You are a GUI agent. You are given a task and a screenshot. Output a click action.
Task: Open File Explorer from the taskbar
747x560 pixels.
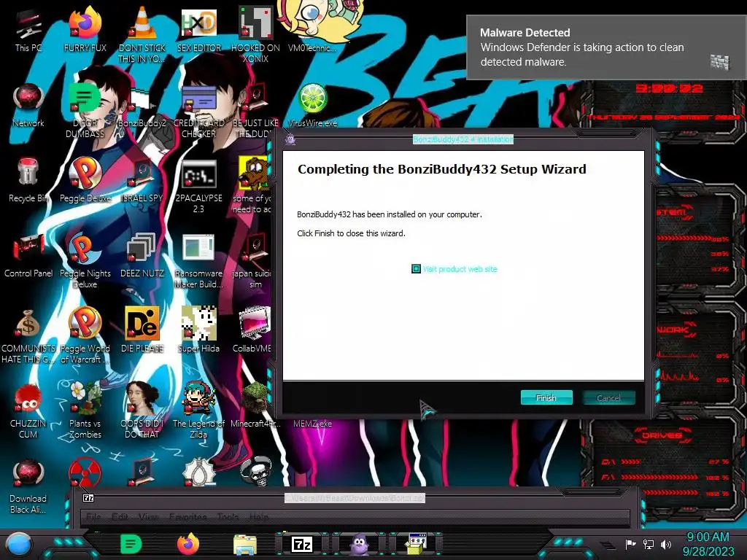(x=245, y=545)
